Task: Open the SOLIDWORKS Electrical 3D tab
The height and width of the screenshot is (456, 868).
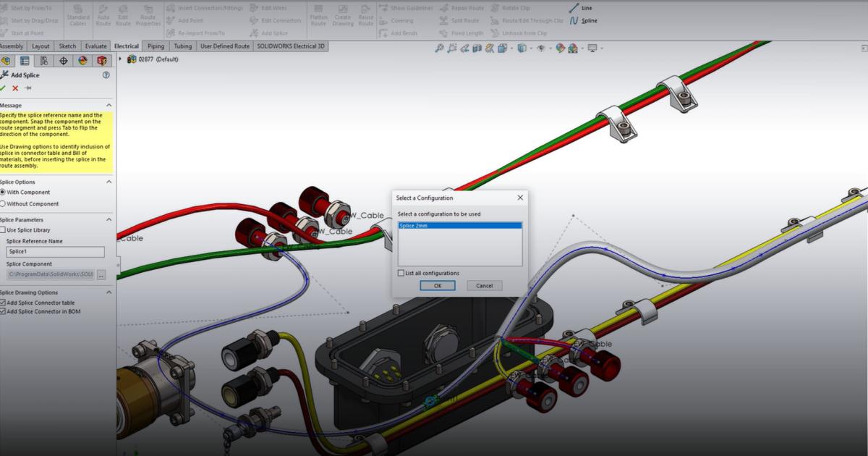Action: pyautogui.click(x=289, y=46)
